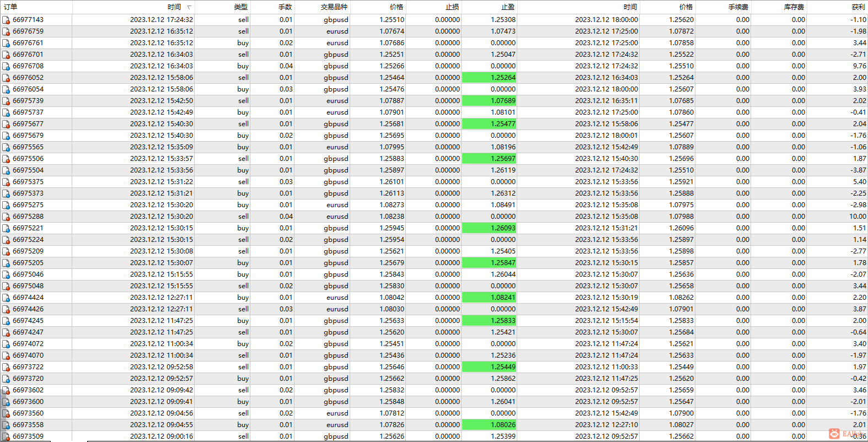The image size is (868, 442).
Task: Click the profit value -3.87
Action: [858, 170]
